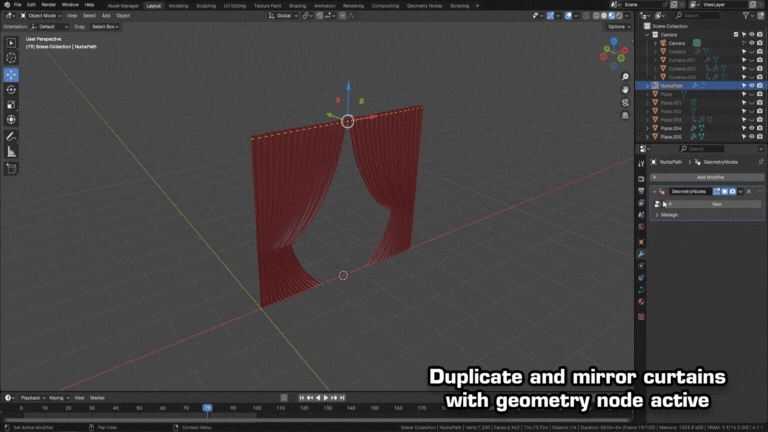This screenshot has height=432, width=768.
Task: Toggle Camera collection exclude checkbox
Action: pos(736,35)
